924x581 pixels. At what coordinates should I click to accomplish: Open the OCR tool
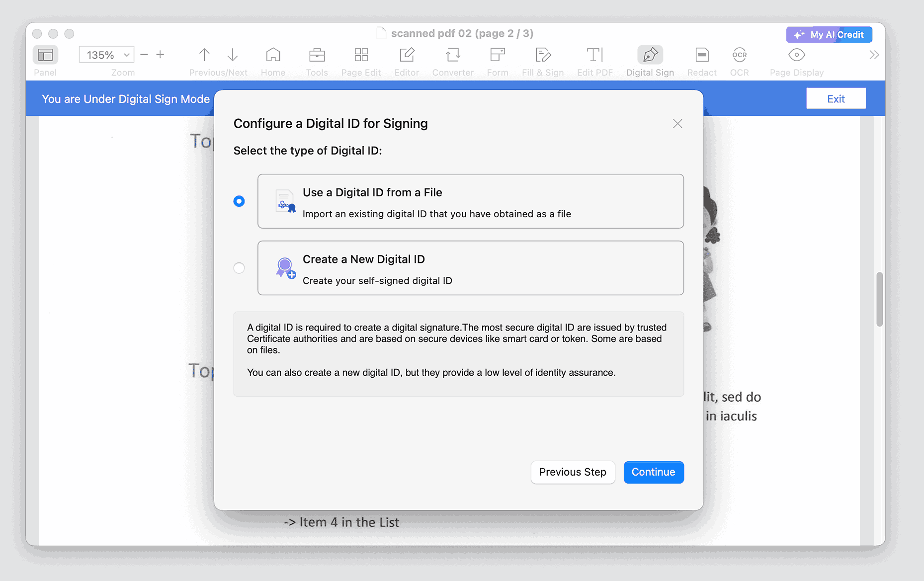click(739, 55)
